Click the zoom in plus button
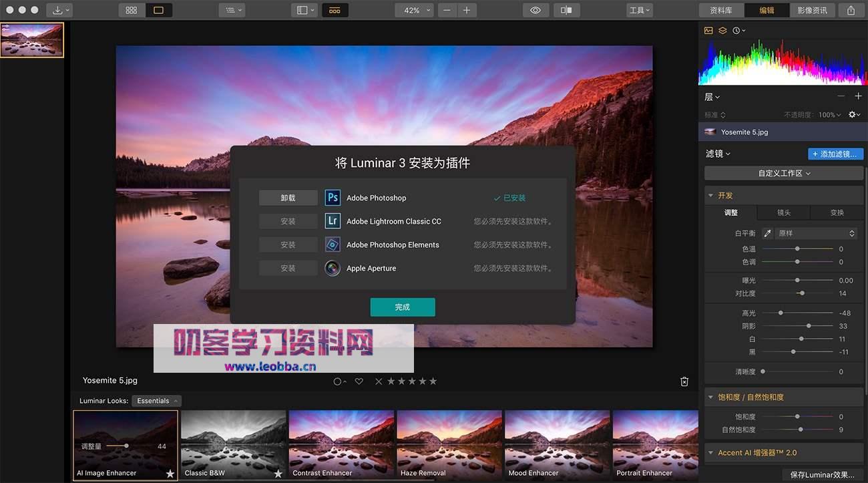 click(x=466, y=10)
